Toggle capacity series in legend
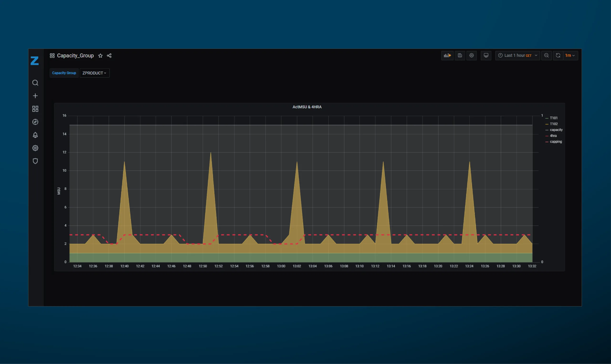The height and width of the screenshot is (364, 611). point(556,130)
